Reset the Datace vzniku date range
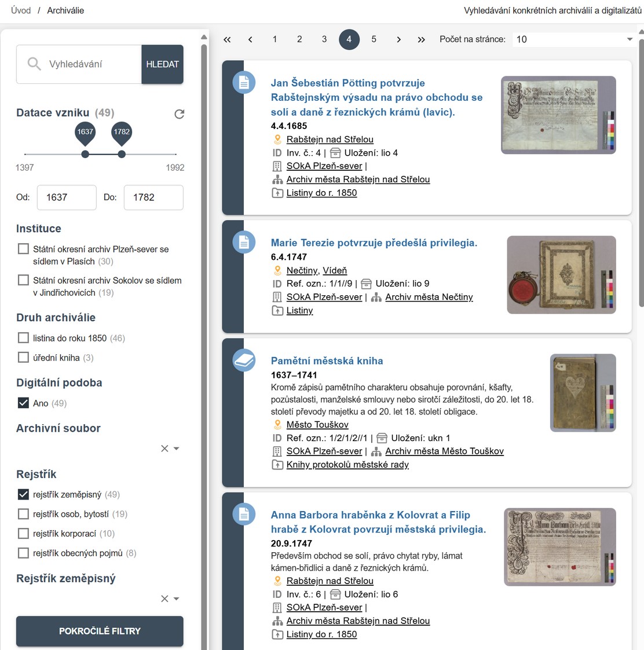Screen dimensions: 644x650 pyautogui.click(x=180, y=114)
